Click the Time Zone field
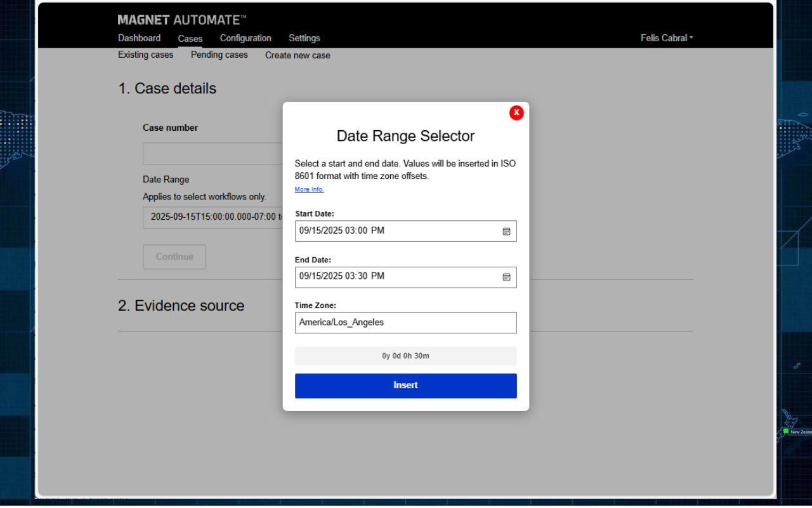Viewport: 812px width, 508px height. point(405,323)
